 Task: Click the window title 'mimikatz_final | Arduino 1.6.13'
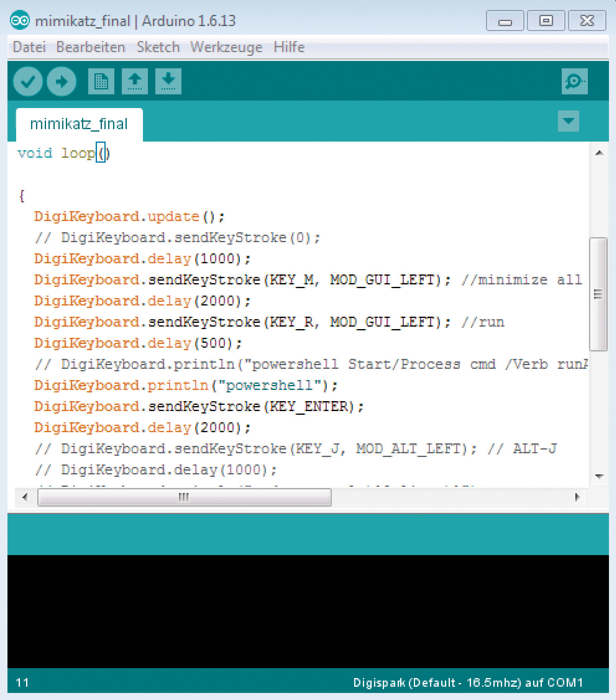(135, 21)
